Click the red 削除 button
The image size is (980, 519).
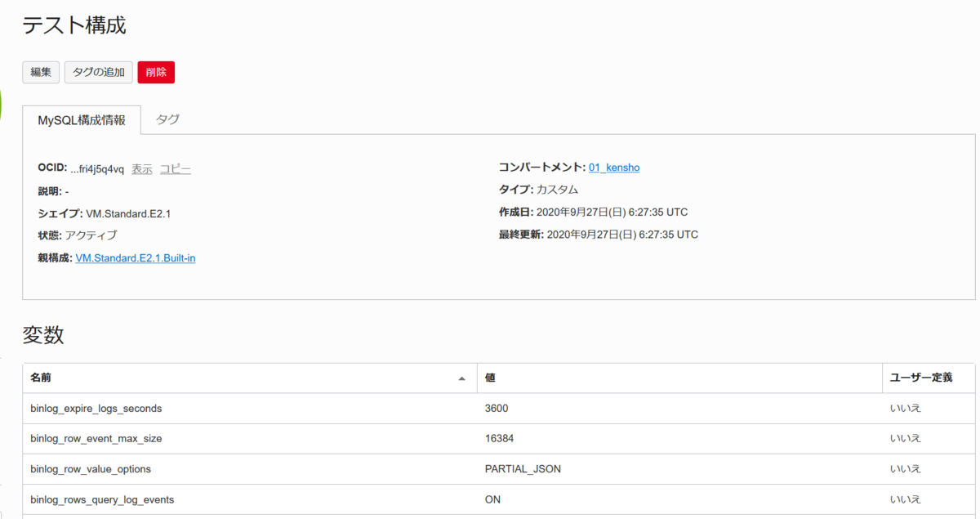[x=156, y=72]
